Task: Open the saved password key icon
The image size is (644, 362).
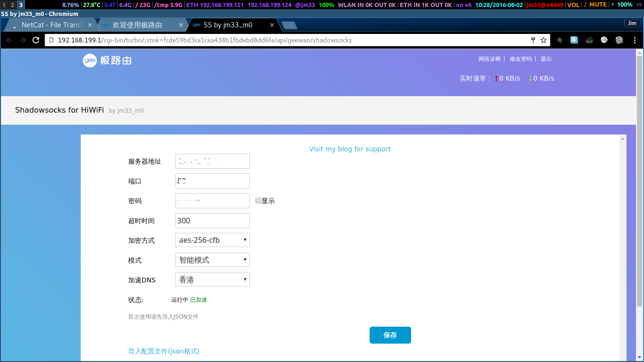Action: [x=533, y=40]
